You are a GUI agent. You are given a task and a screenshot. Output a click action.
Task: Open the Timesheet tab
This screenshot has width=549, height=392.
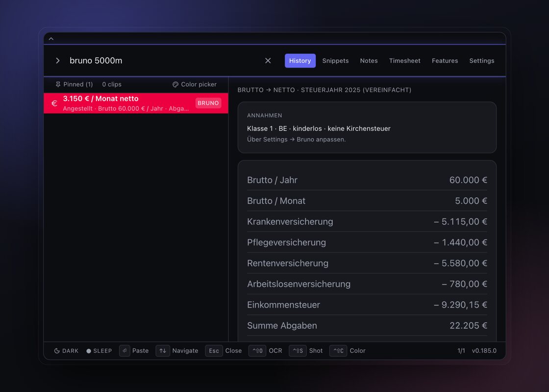tap(405, 61)
